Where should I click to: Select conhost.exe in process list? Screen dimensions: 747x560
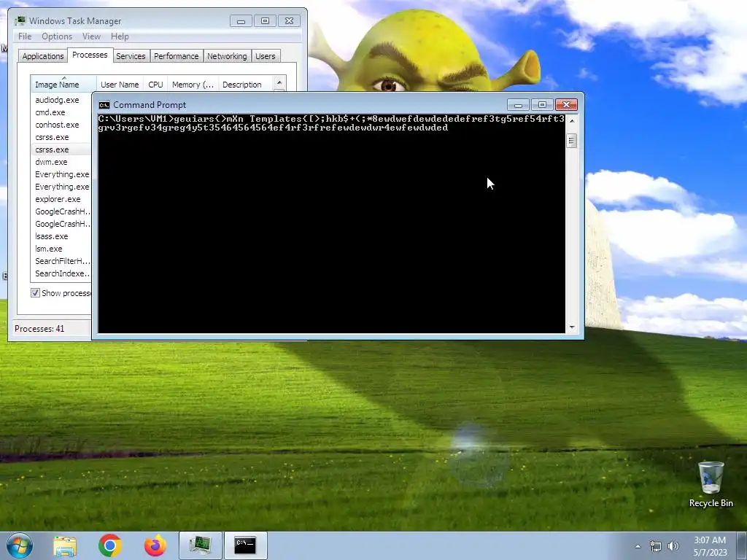click(x=57, y=125)
